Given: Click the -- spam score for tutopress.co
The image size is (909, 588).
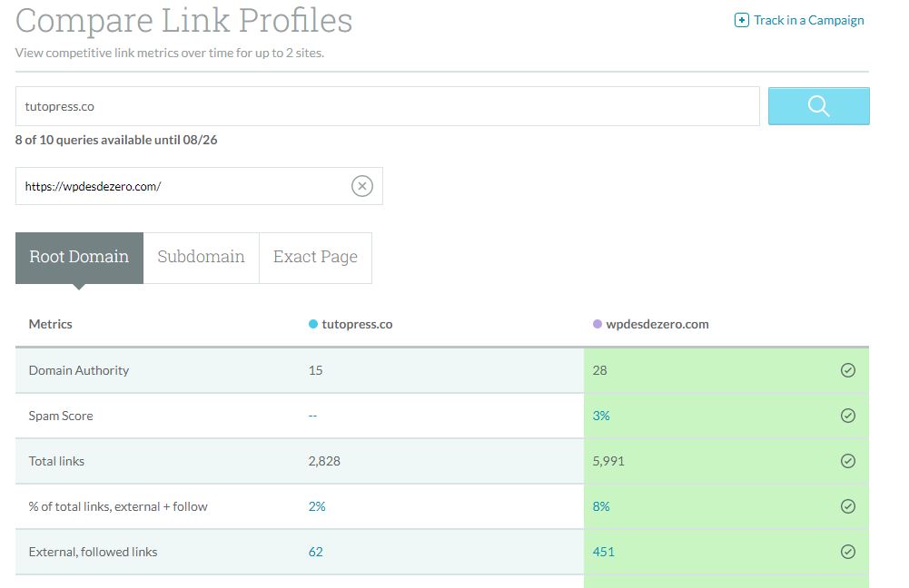Looking at the screenshot, I should pyautogui.click(x=312, y=416).
